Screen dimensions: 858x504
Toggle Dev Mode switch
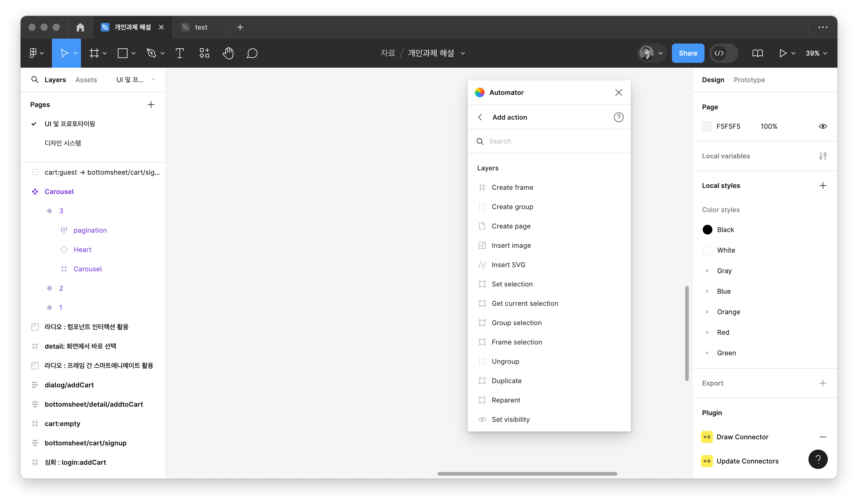coord(724,53)
